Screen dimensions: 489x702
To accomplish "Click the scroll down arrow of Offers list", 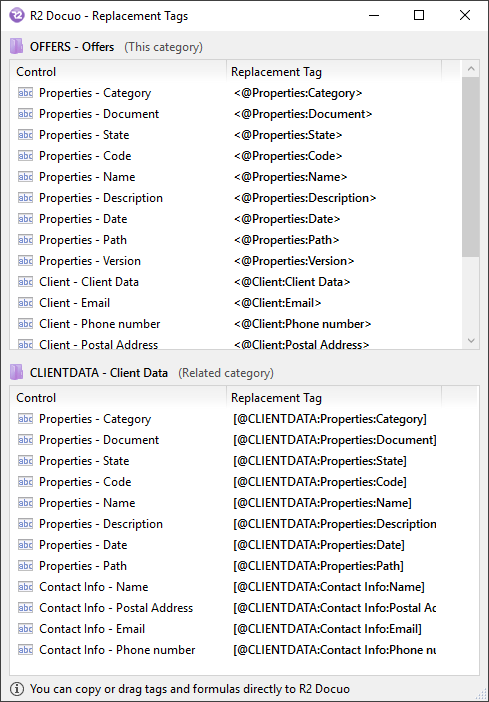I will click(x=470, y=340).
